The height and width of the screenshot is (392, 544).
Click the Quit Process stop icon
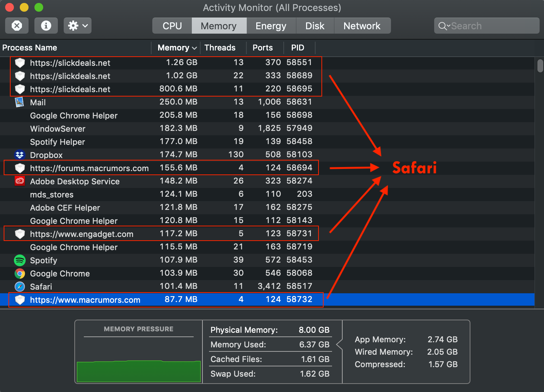(x=17, y=26)
